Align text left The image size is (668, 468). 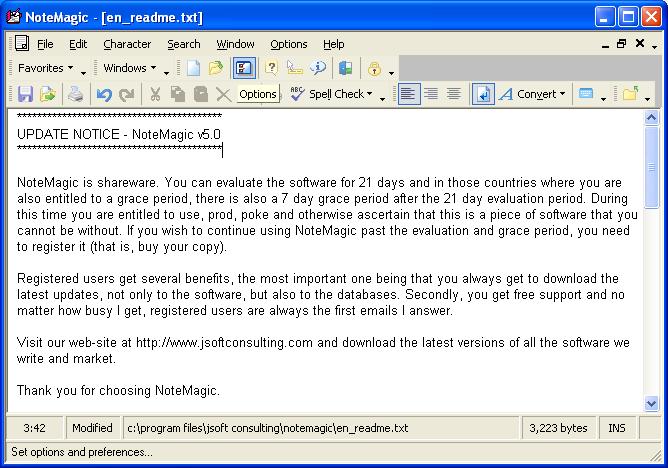click(x=408, y=94)
